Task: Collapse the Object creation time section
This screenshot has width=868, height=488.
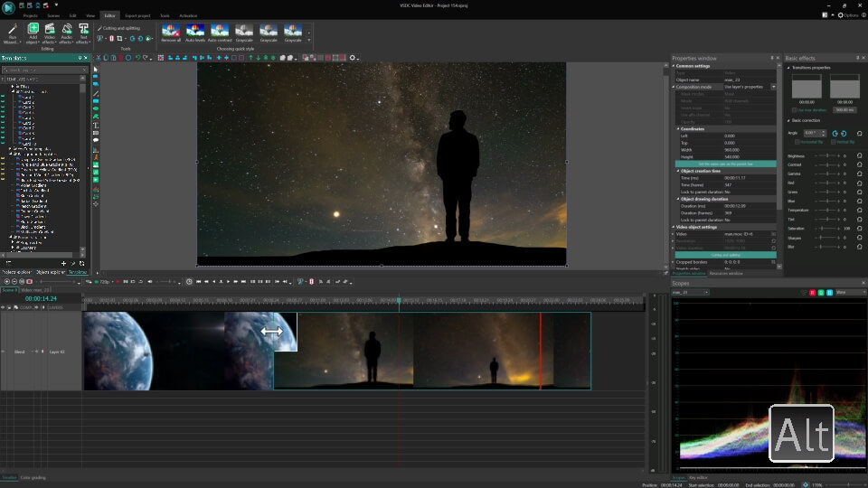Action: pyautogui.click(x=678, y=171)
